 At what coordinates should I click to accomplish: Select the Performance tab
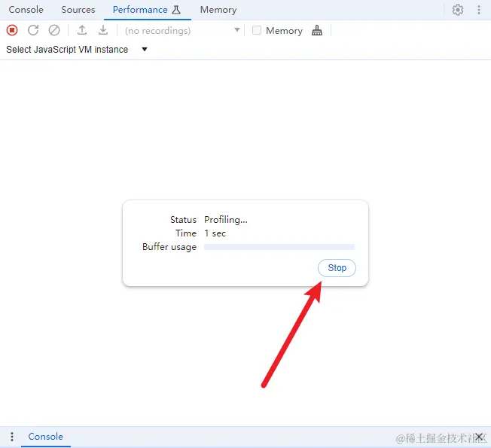point(147,10)
